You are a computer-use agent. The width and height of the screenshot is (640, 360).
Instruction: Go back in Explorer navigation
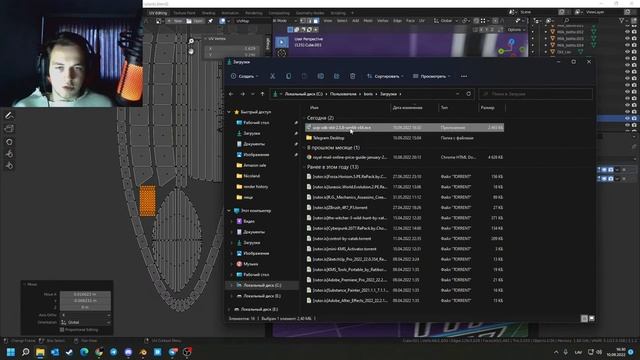pos(231,94)
